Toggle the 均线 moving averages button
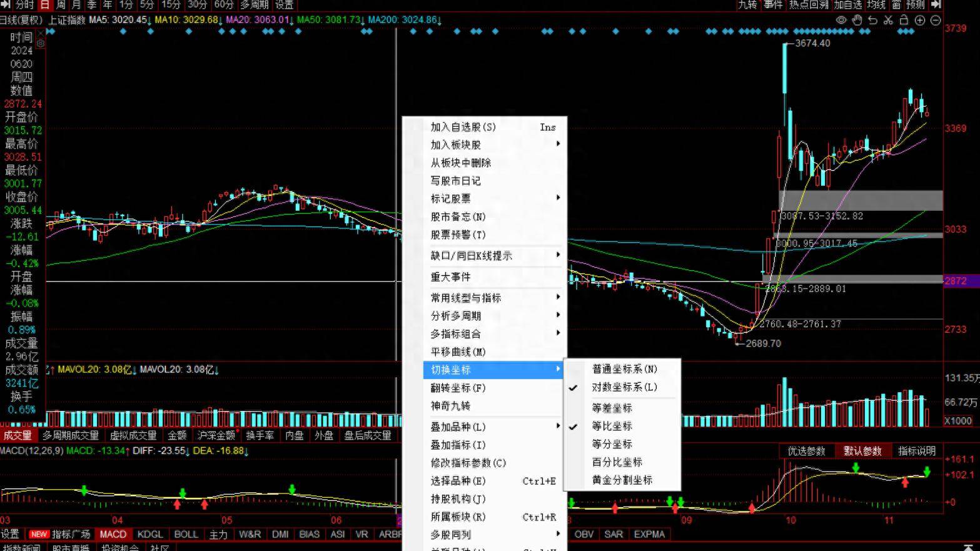Viewport: 980px width, 551px height. coord(876,4)
